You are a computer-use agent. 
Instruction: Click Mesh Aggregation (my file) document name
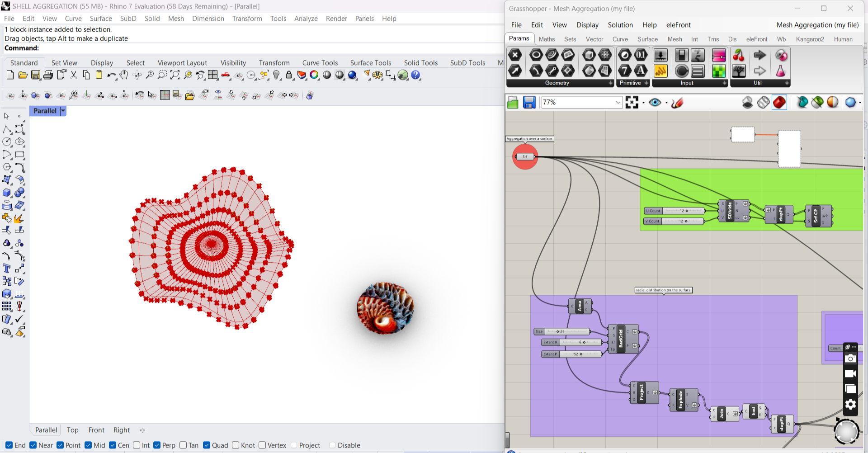817,25
